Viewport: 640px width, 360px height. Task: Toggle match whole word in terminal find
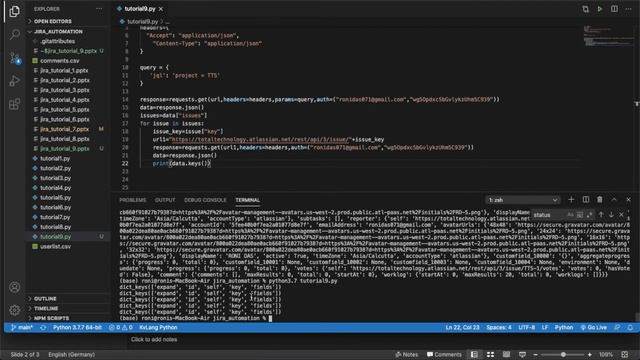[x=580, y=215]
